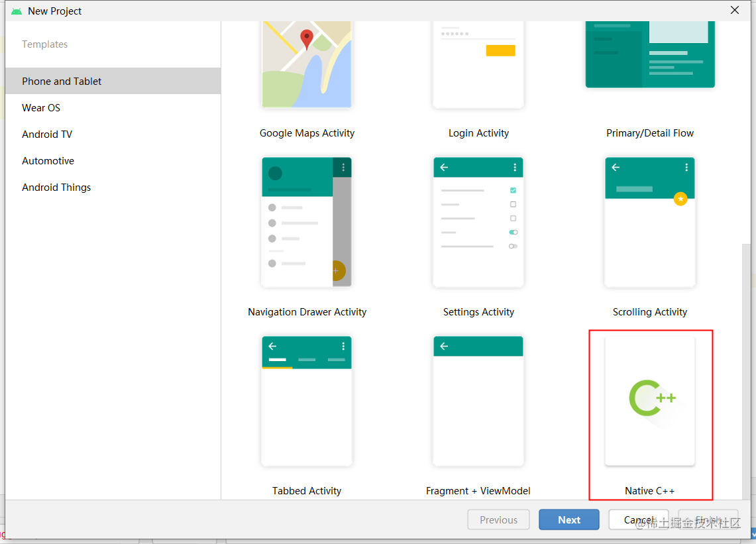Click the Tabbed Activity label

307,491
